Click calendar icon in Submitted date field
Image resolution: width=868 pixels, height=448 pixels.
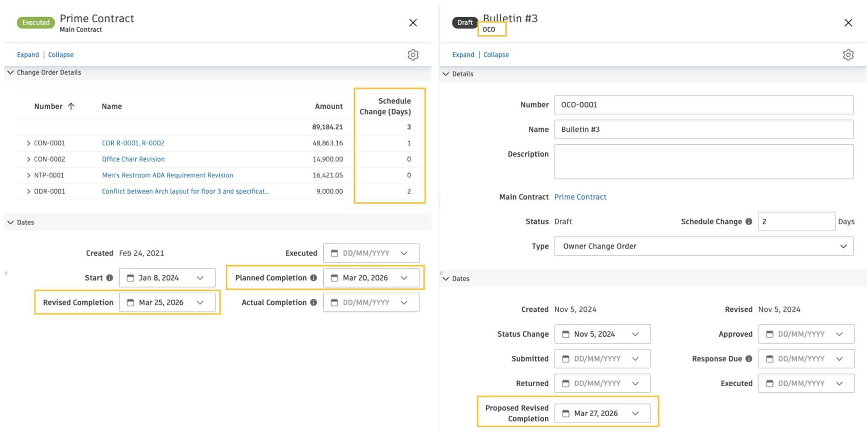pos(566,358)
